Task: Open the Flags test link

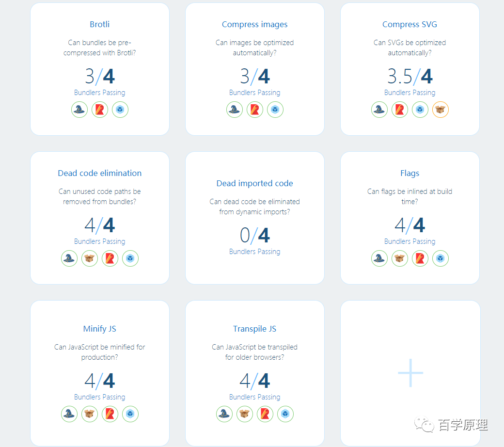Action: (x=410, y=174)
